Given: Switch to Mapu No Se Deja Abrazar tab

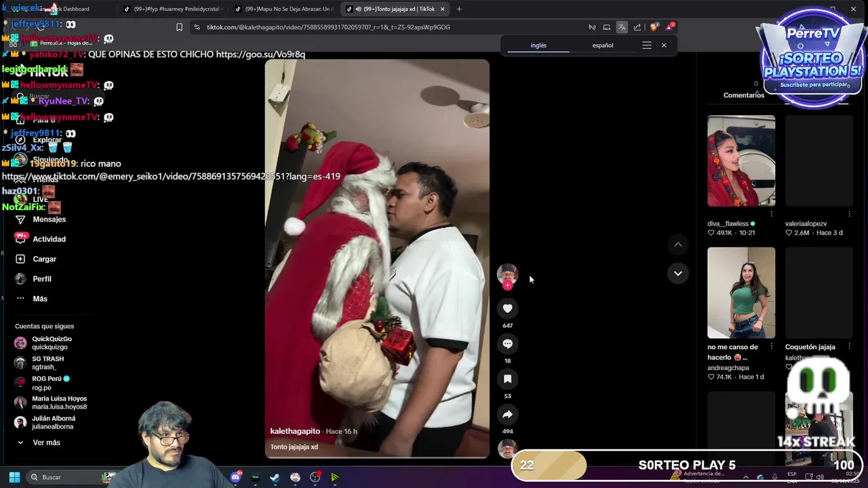Looking at the screenshot, I should (x=285, y=9).
